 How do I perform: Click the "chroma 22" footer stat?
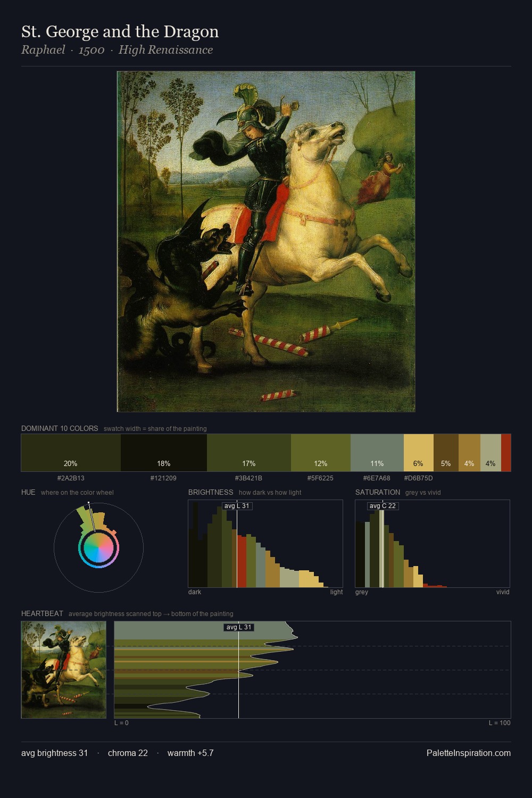[x=128, y=753]
